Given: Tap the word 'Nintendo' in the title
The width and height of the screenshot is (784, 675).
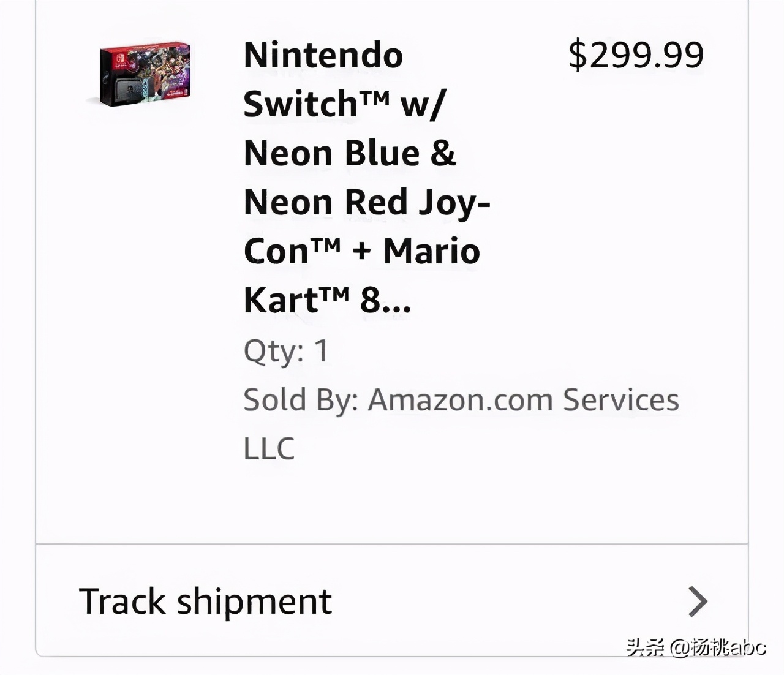Looking at the screenshot, I should tap(323, 55).
